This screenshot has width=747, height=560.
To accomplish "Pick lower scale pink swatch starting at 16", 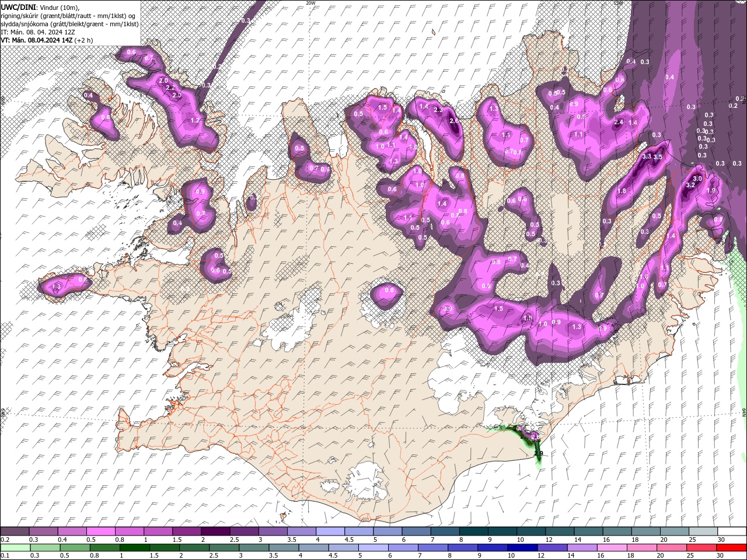I will point(612,548).
